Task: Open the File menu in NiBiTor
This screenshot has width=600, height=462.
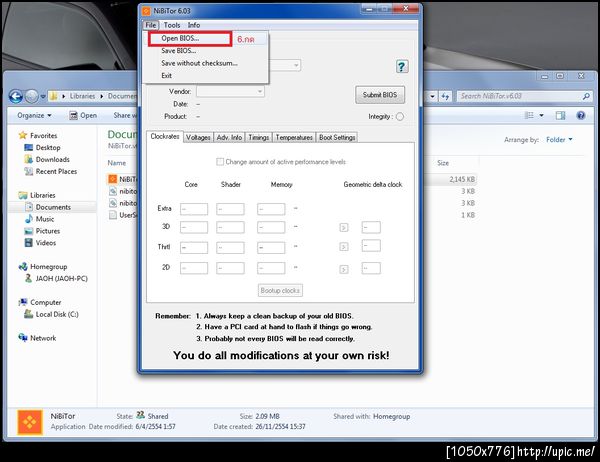Action: pos(151,25)
